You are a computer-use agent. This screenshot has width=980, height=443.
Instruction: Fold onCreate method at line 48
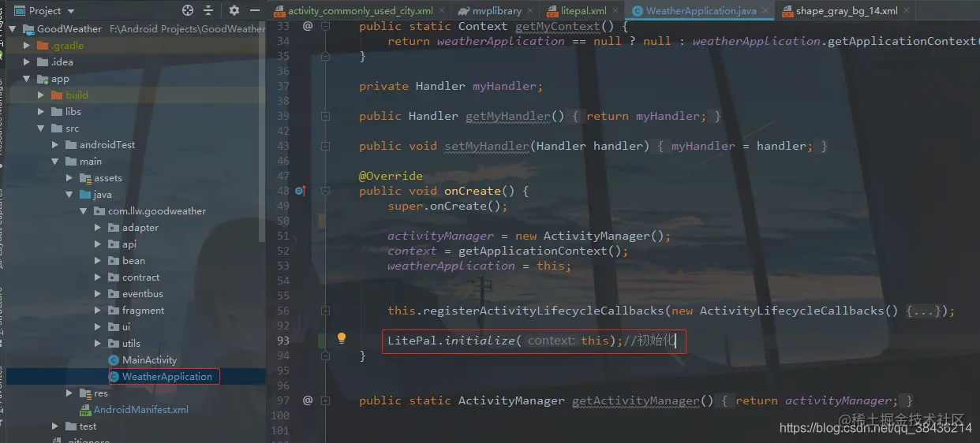(325, 191)
